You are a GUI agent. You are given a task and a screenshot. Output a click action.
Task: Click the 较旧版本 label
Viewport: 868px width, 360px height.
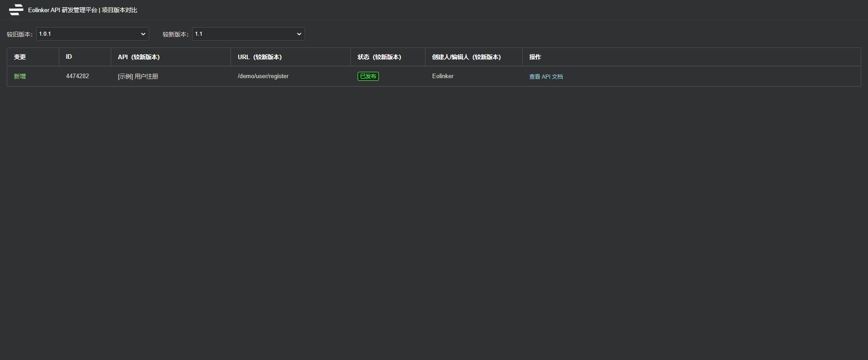(x=19, y=34)
